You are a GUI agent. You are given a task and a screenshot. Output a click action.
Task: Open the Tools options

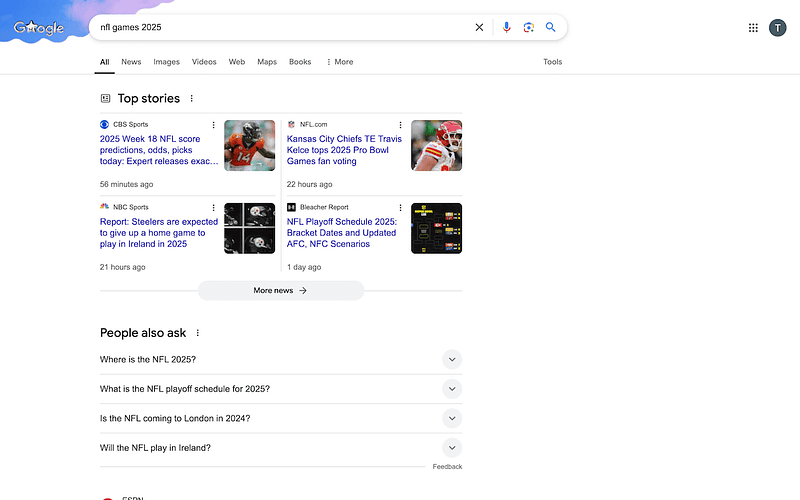point(553,62)
